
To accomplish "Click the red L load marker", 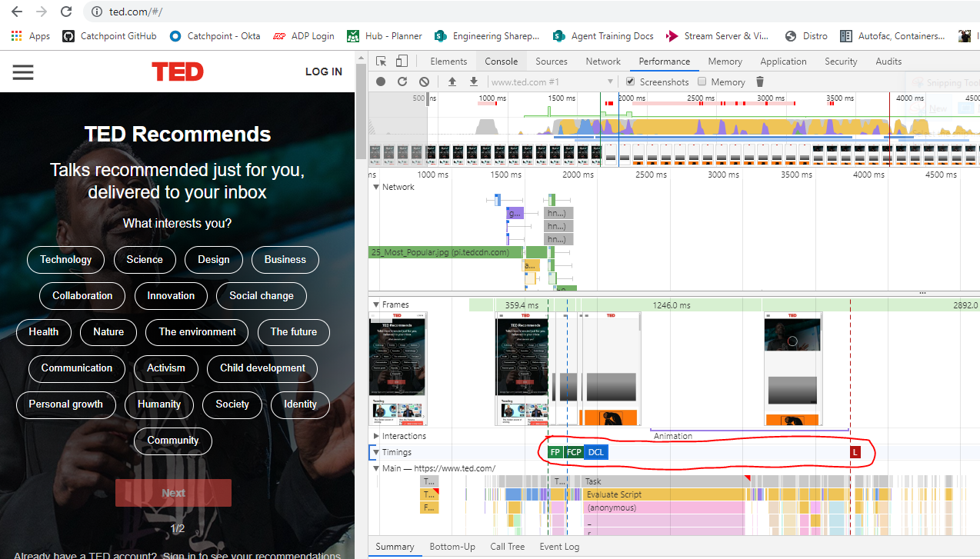I will click(x=855, y=452).
